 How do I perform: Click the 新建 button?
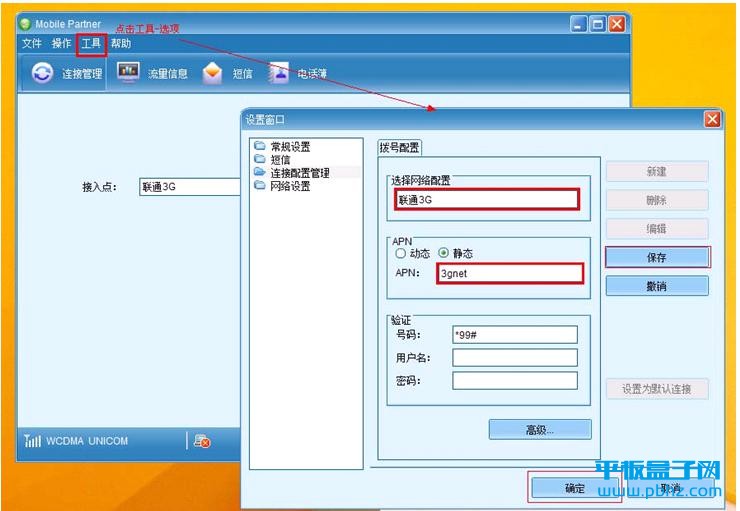click(x=657, y=172)
